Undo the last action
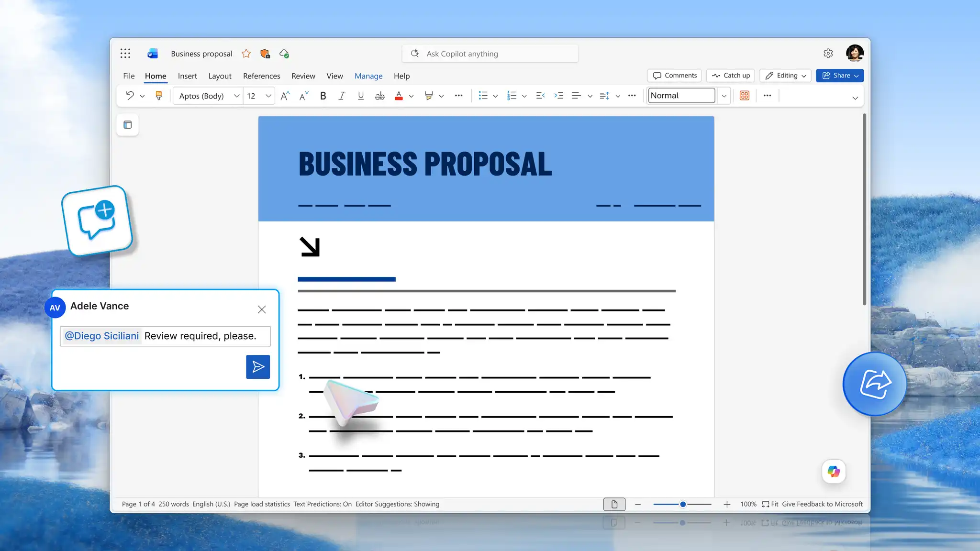Screen dimensions: 980x551 pyautogui.click(x=130, y=96)
